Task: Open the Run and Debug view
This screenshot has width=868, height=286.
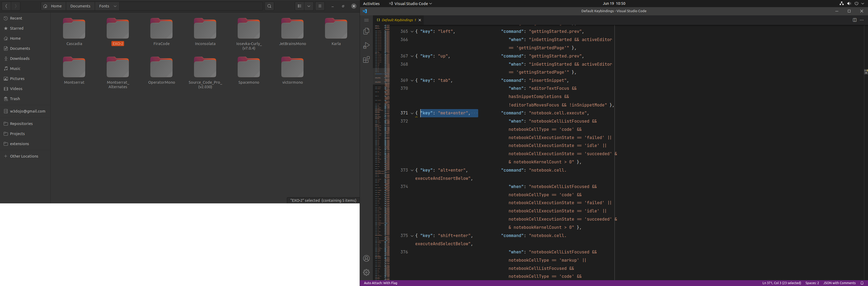Action: (x=366, y=46)
